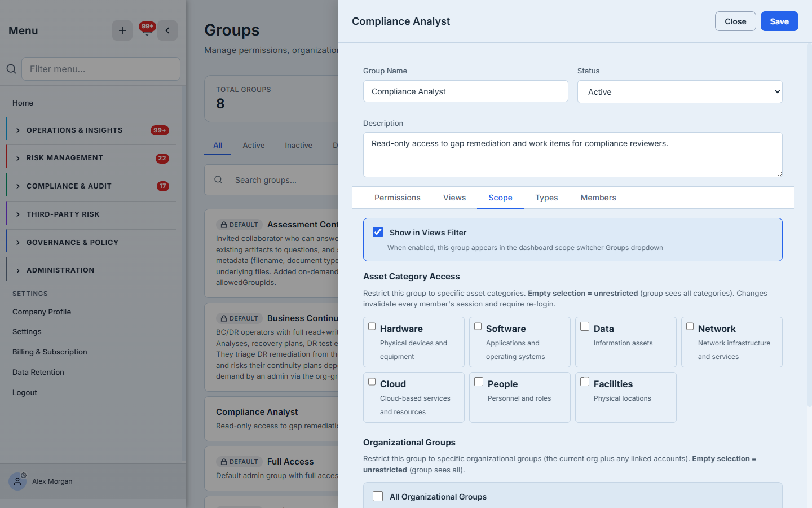Click the search magnifier beside Filter menu
The image size is (812, 508).
[11, 69]
